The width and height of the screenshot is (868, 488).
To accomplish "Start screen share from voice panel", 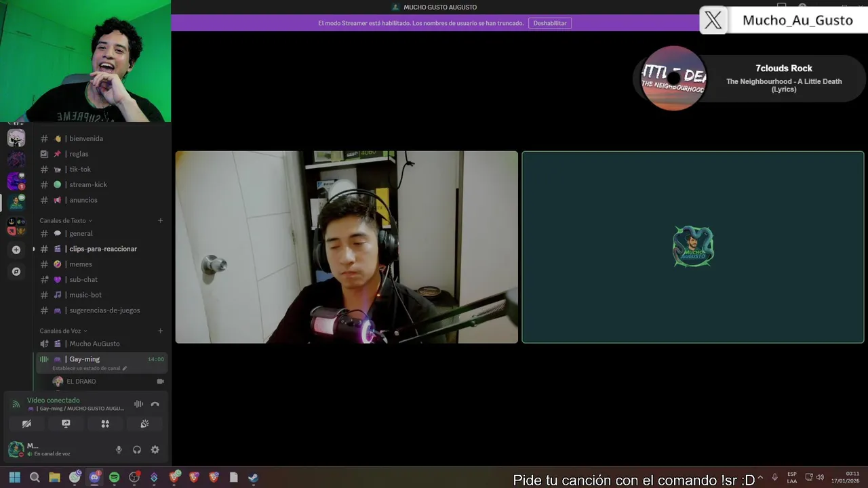I will tap(66, 424).
